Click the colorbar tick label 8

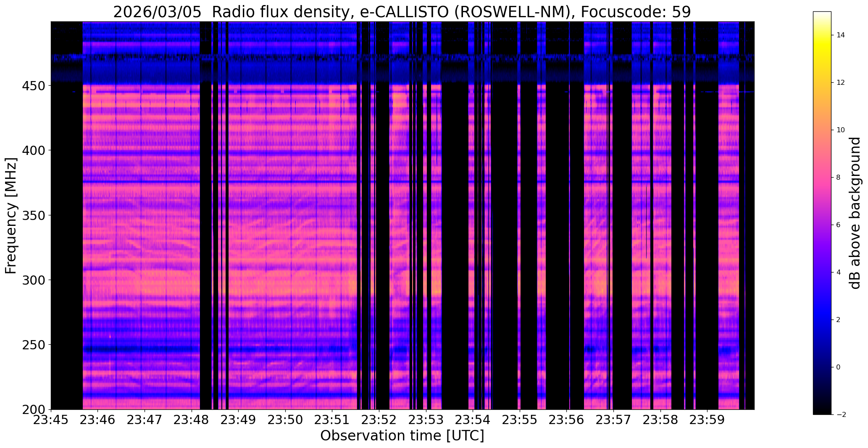click(838, 178)
